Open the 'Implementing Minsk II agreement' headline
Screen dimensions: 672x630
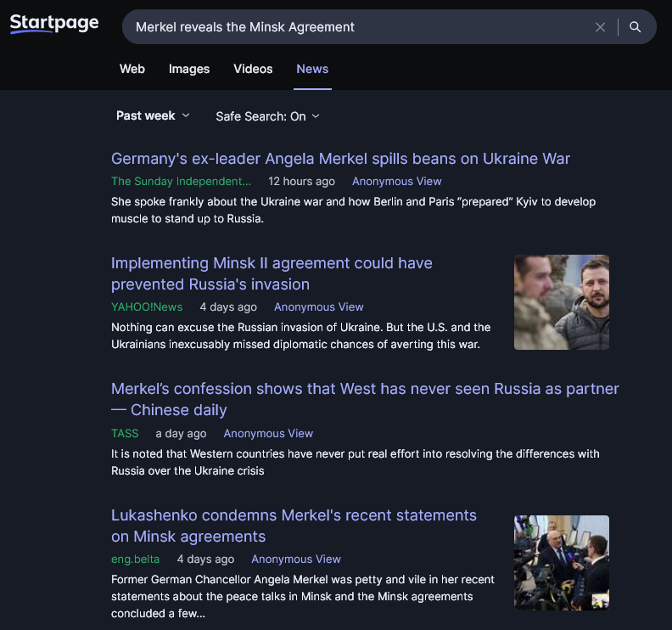[x=272, y=273]
